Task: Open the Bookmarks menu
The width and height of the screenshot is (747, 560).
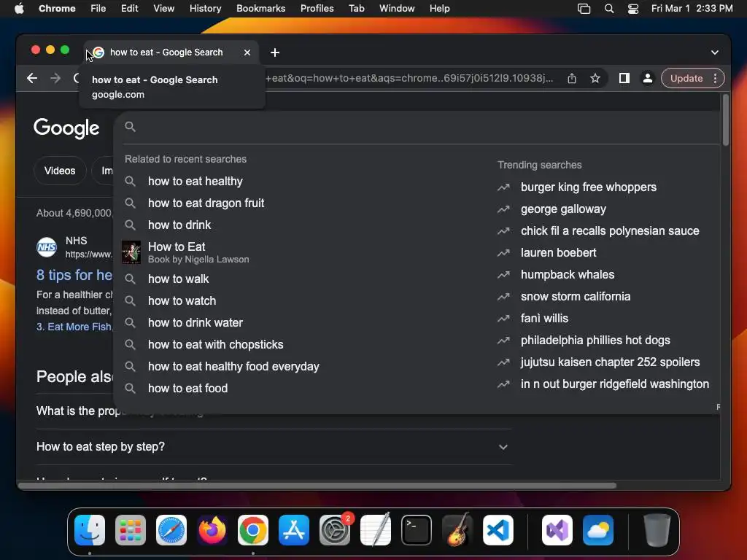Action: coord(260,9)
